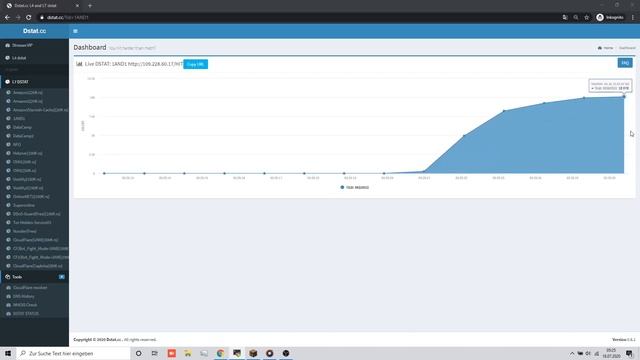Click icon beside DNS History

tap(8, 296)
